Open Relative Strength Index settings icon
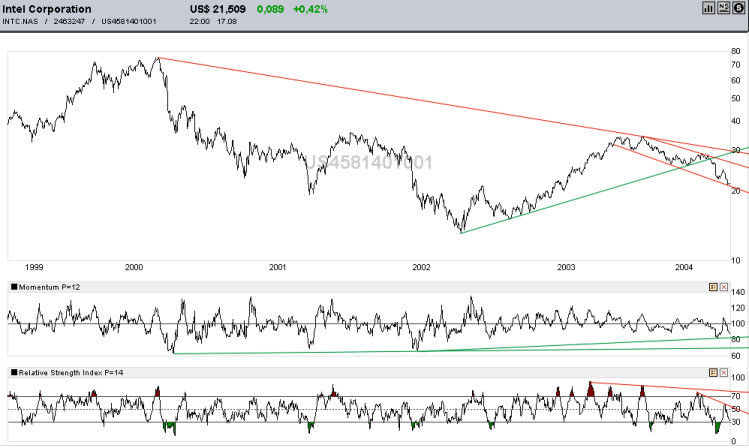 [x=713, y=373]
